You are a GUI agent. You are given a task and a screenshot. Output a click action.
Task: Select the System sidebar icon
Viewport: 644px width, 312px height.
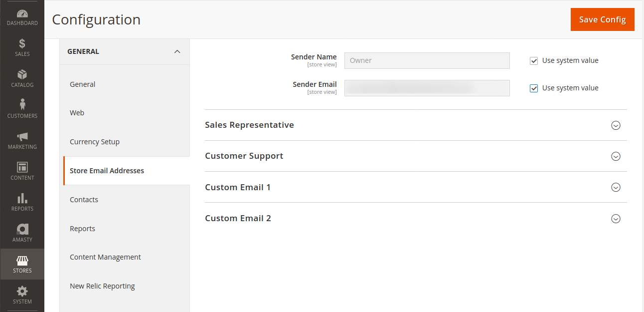click(22, 295)
